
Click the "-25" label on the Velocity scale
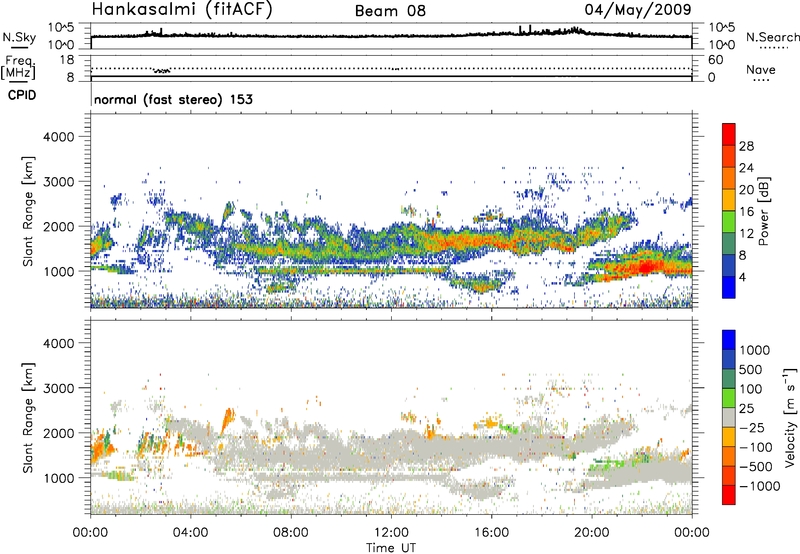[x=752, y=428]
